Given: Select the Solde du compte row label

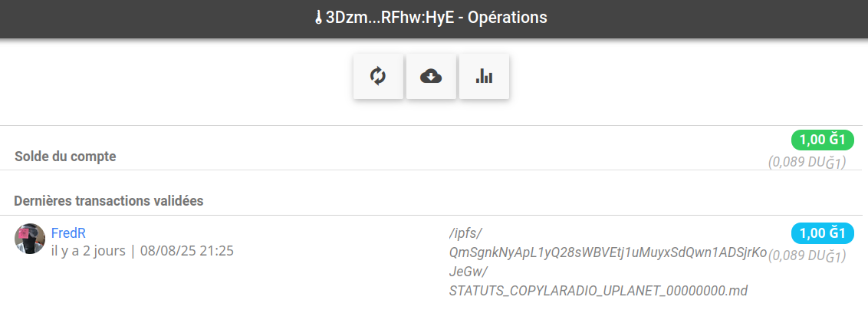Looking at the screenshot, I should (65, 157).
